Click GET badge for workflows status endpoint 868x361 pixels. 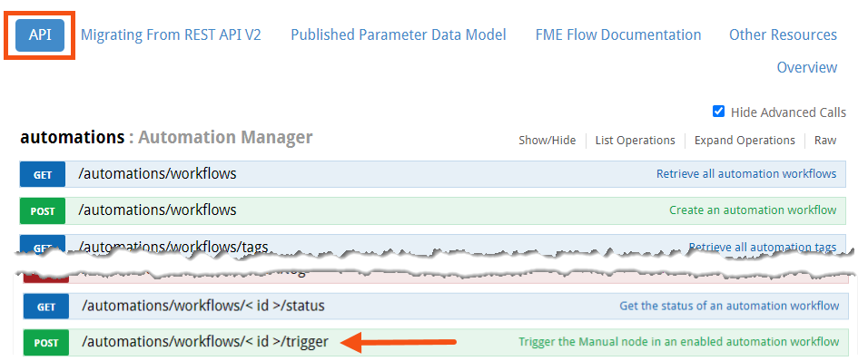pos(46,307)
